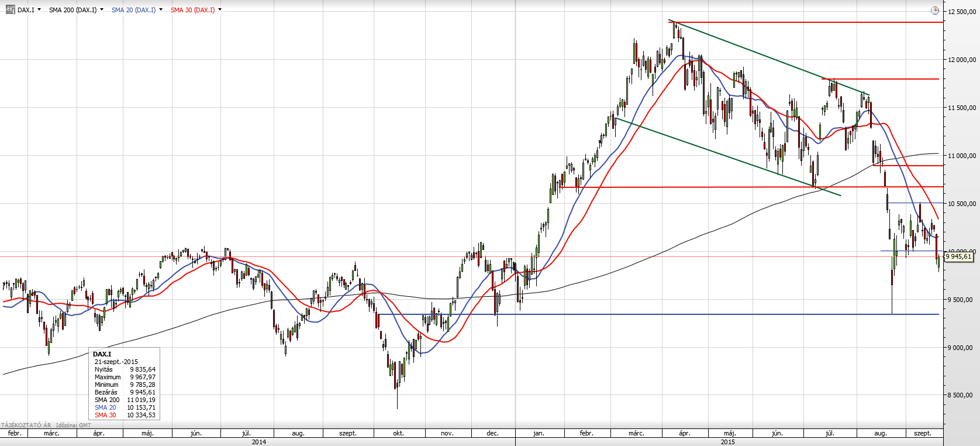Click the 11 000,00 price axis label
980x446 pixels.
coord(962,156)
